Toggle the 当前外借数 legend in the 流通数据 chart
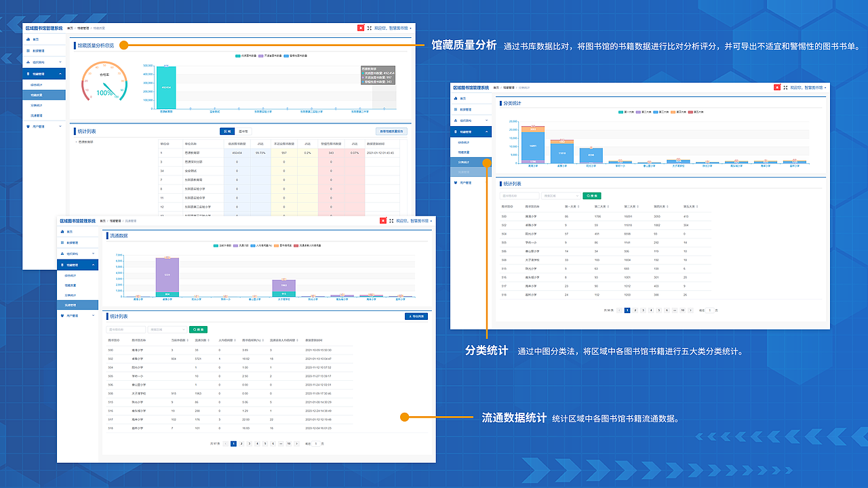 click(x=222, y=245)
